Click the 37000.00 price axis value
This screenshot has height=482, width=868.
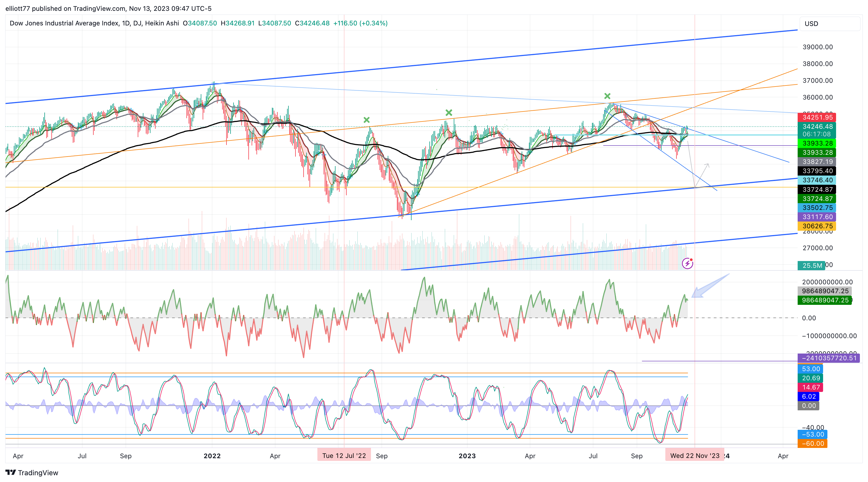point(817,81)
